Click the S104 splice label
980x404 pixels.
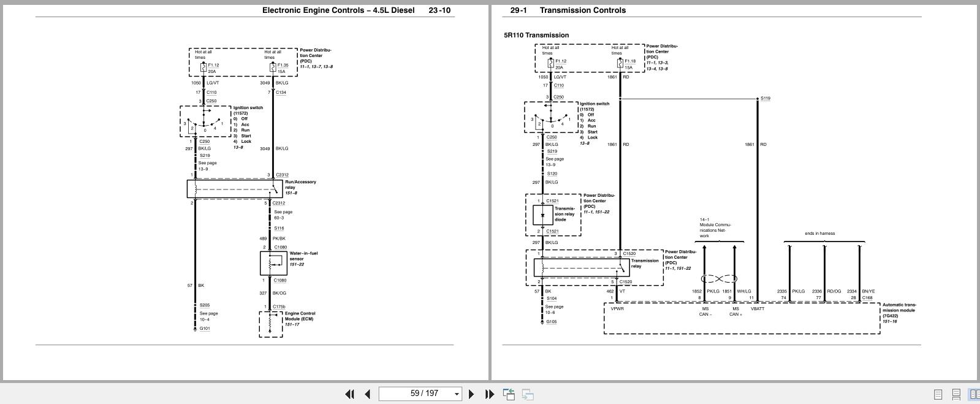pos(552,299)
